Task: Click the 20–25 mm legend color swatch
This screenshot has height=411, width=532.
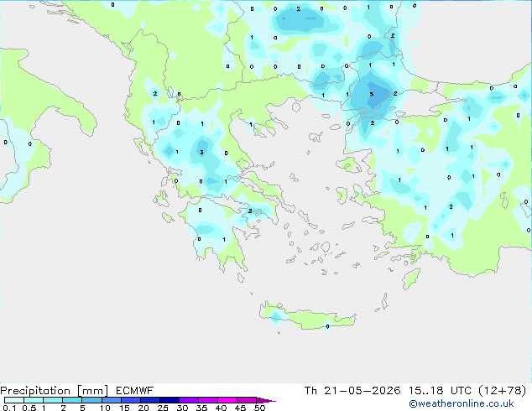Action: (x=150, y=400)
